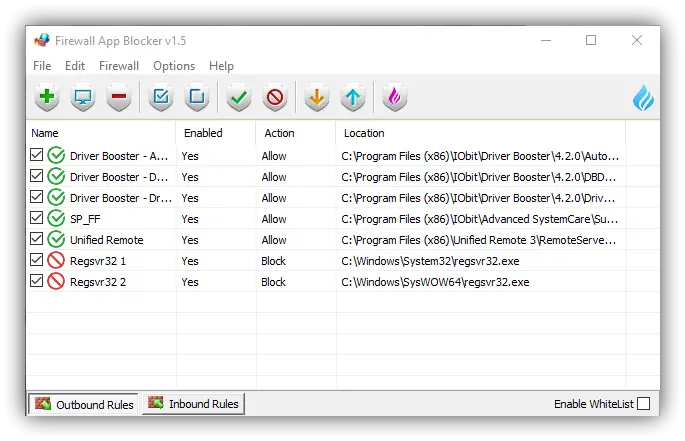Select the Unified Remote rule name
The image size is (685, 441).
pyautogui.click(x=107, y=240)
